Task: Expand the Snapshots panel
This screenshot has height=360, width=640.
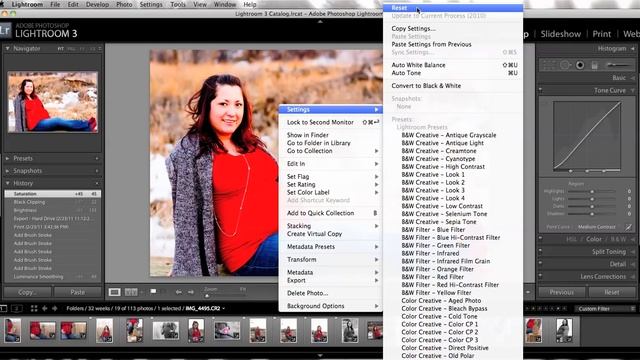Action: click(x=7, y=171)
